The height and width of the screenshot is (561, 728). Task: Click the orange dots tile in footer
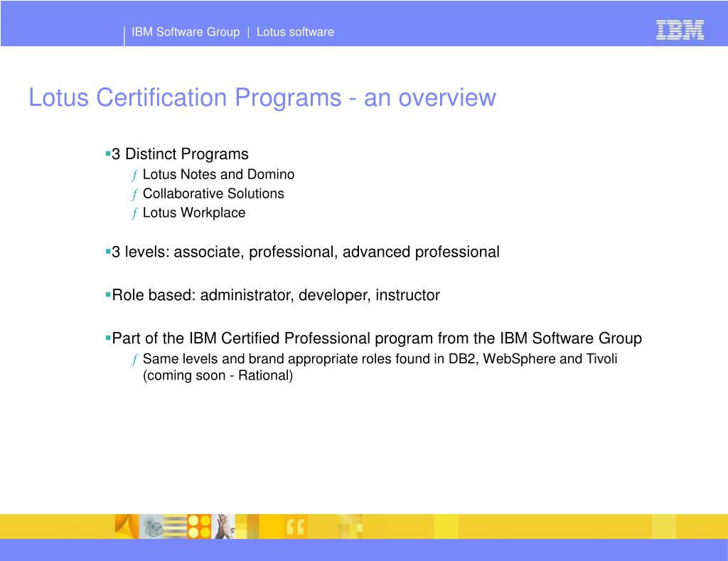tap(199, 527)
